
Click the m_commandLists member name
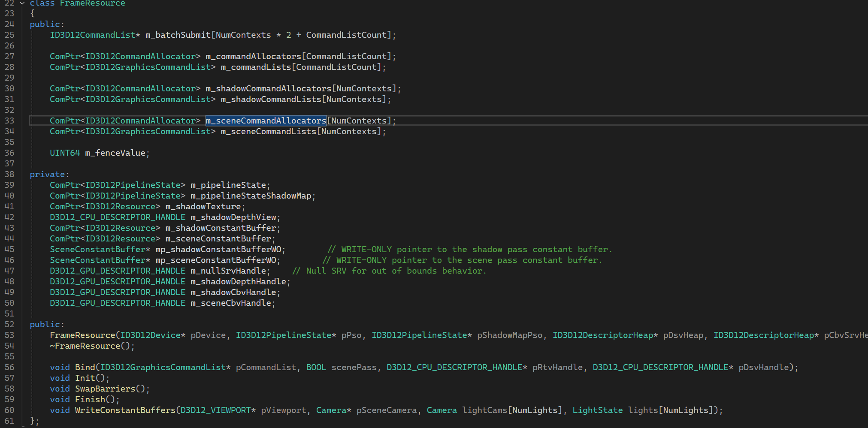coord(256,67)
